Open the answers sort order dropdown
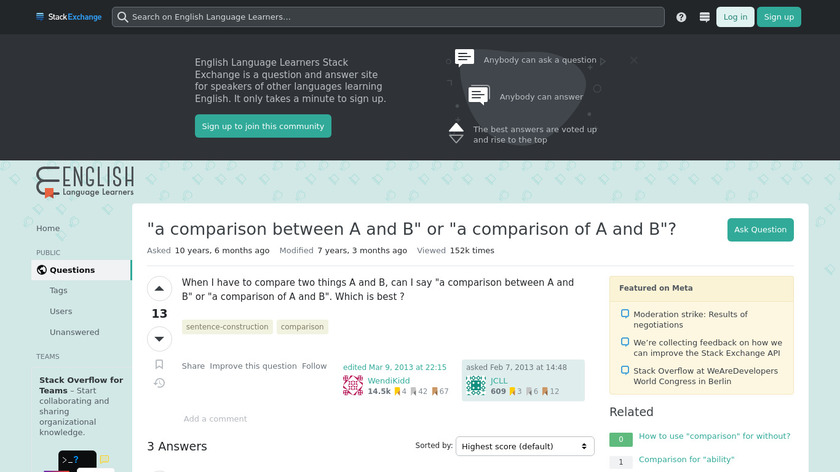840x472 pixels. tap(525, 446)
